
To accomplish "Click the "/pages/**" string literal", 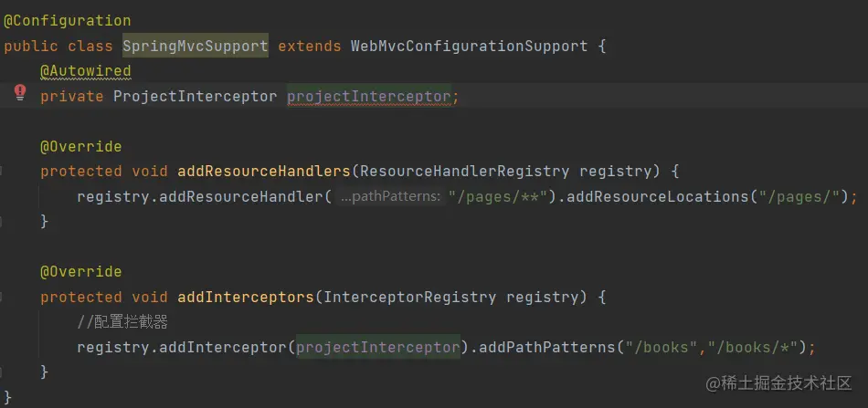I will pyautogui.click(x=498, y=196).
